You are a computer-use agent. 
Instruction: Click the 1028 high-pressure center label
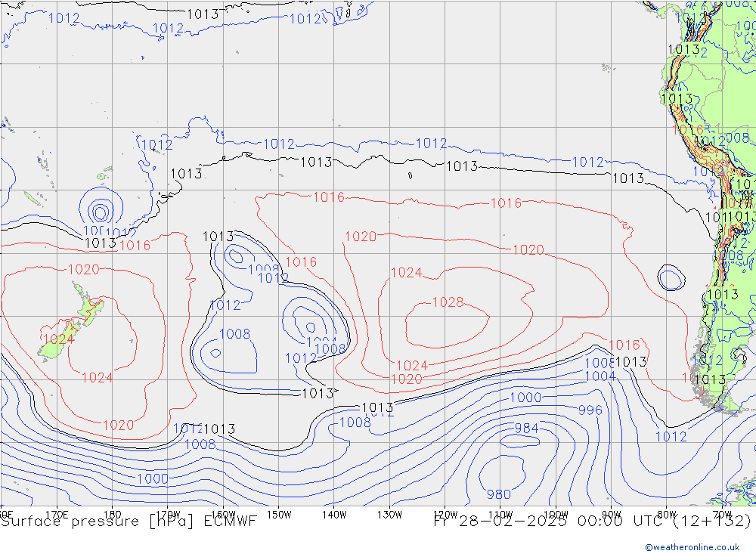coord(448,302)
